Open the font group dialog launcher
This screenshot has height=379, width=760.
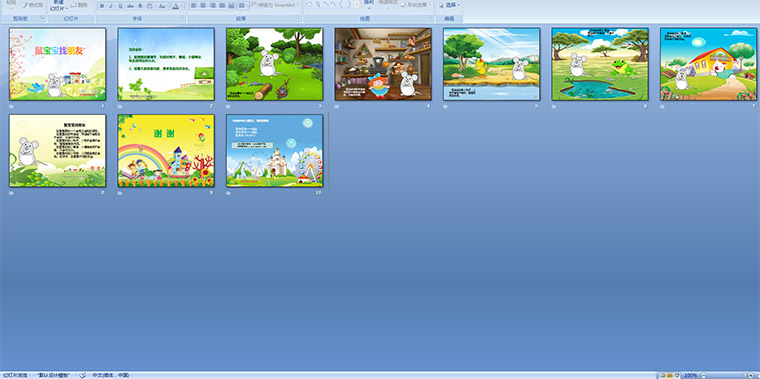point(183,18)
